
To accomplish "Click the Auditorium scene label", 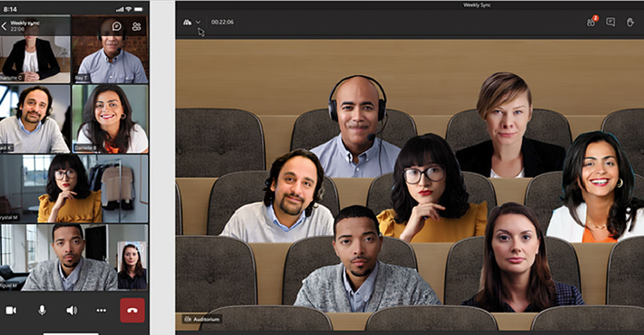I will coord(203,319).
